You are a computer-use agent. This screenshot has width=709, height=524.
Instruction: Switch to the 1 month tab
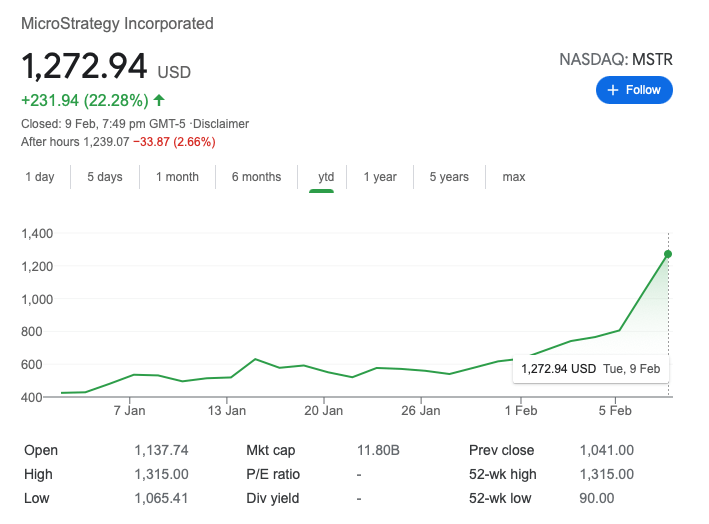(177, 177)
